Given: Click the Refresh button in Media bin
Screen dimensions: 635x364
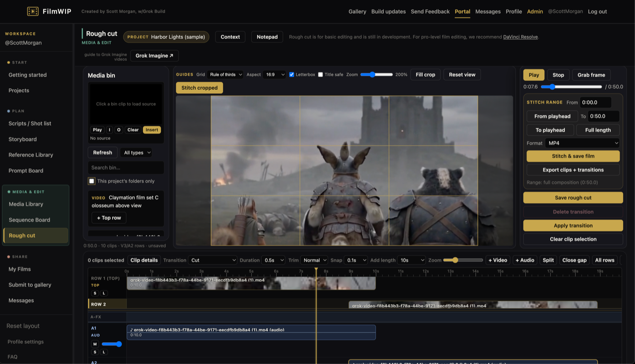Looking at the screenshot, I should click(x=103, y=152).
